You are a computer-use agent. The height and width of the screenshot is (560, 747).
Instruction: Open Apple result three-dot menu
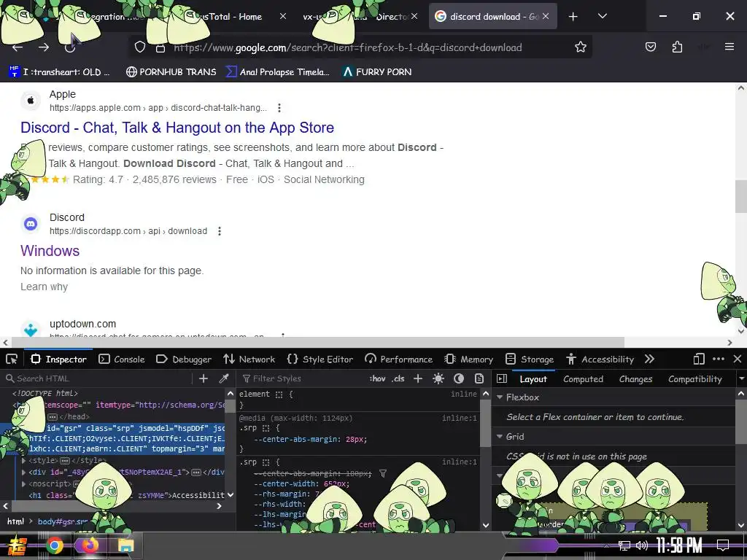(279, 108)
